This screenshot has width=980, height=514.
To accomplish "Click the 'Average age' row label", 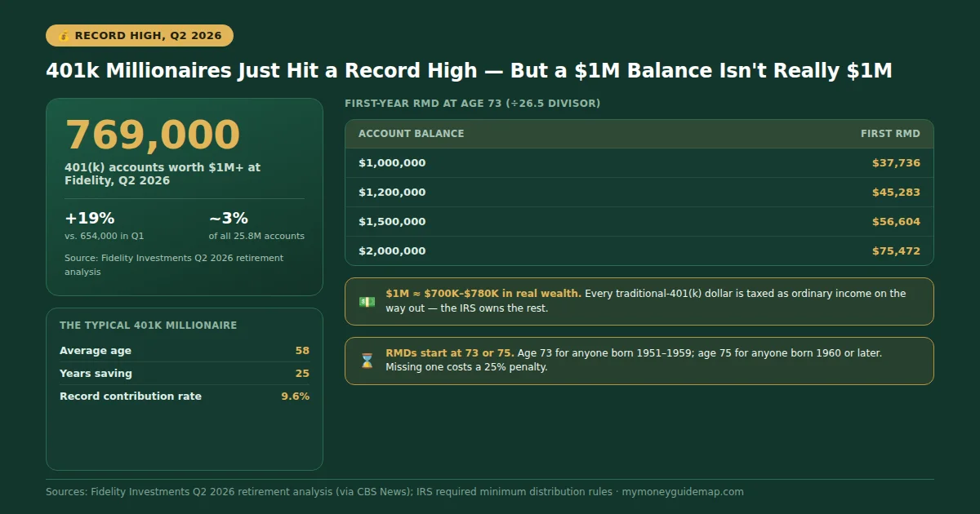I will pyautogui.click(x=96, y=351).
